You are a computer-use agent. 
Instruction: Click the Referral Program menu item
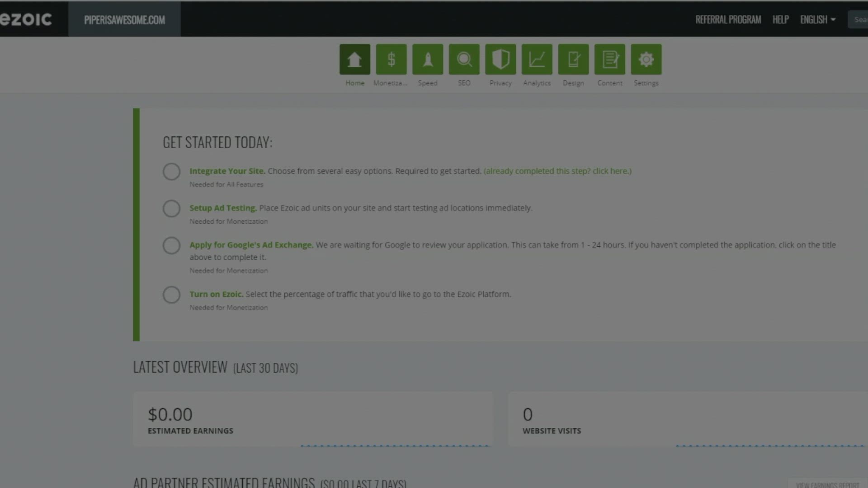(728, 19)
